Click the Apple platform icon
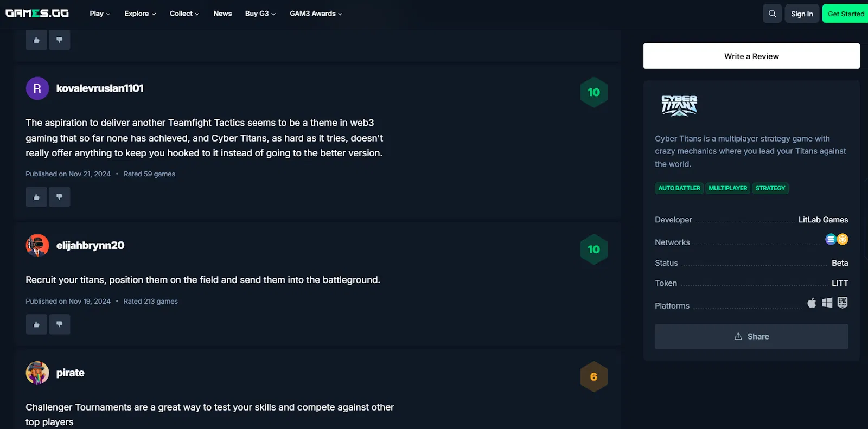This screenshot has height=429, width=868. pyautogui.click(x=812, y=303)
